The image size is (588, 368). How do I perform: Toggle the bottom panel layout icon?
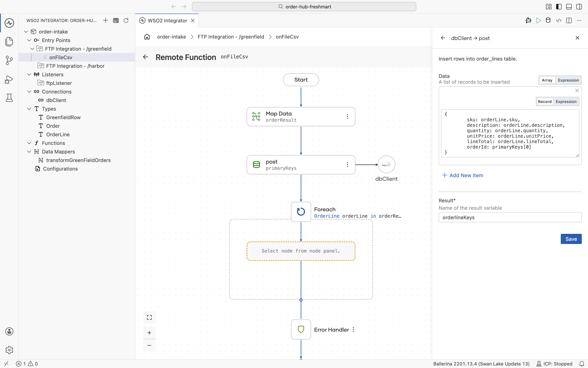pyautogui.click(x=569, y=7)
